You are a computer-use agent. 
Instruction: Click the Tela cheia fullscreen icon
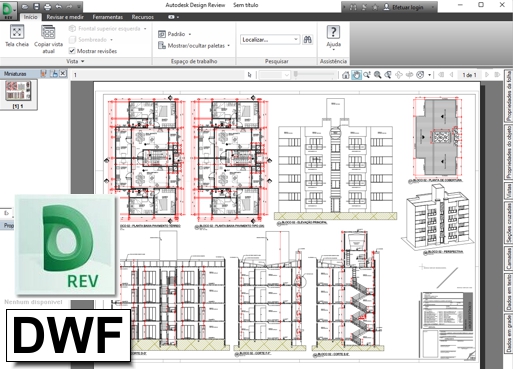(17, 32)
